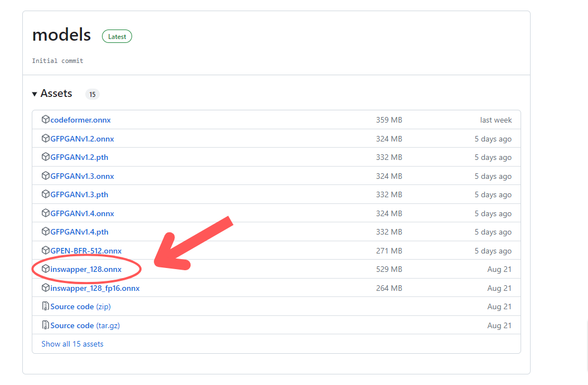Download the GFPGANv1.2.pth file
The width and height of the screenshot is (588, 385).
click(x=79, y=157)
